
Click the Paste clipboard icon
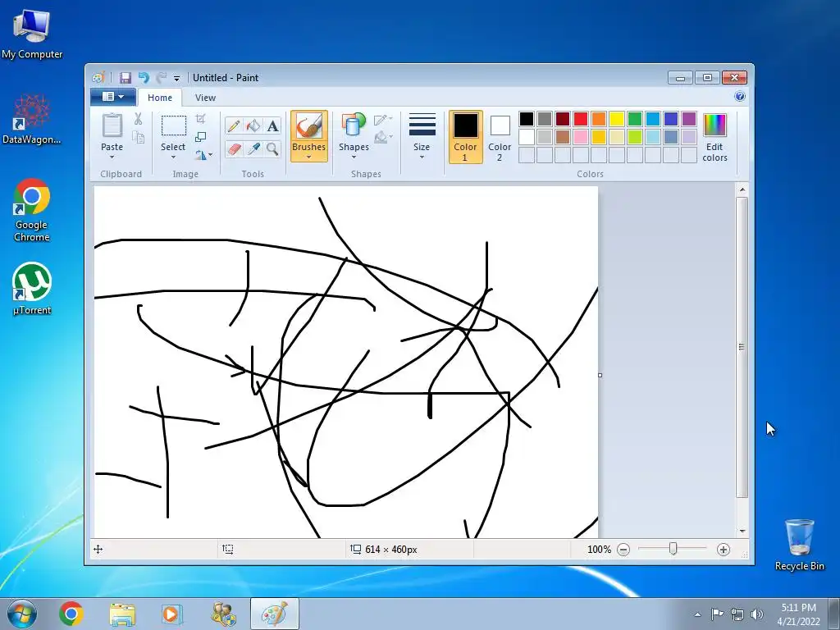tap(112, 126)
